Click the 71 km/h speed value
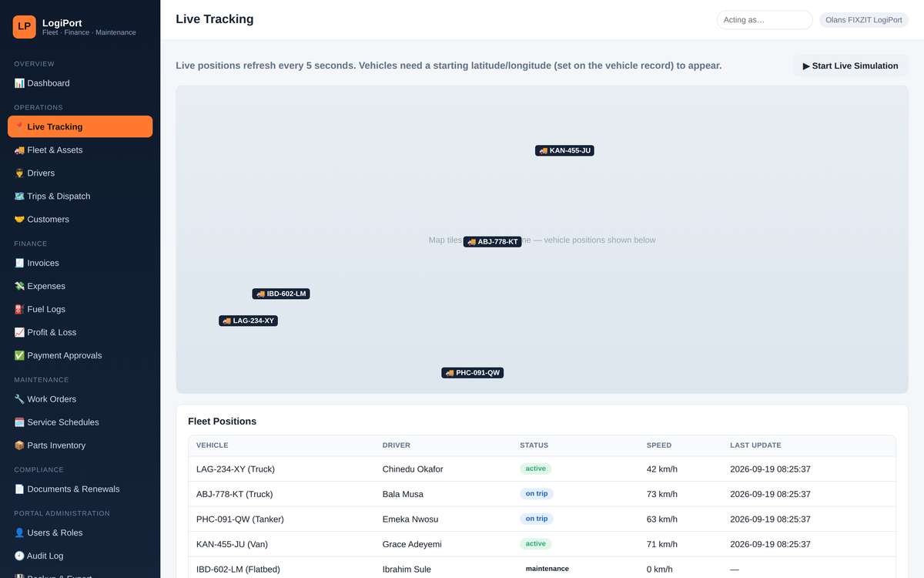Viewport: 924px width, 578px height. click(x=662, y=544)
